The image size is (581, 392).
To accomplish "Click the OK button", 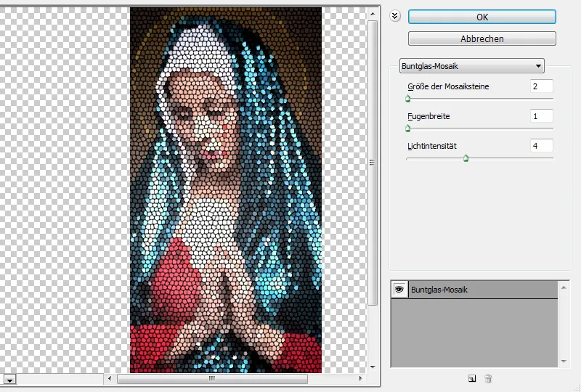I will [482, 17].
